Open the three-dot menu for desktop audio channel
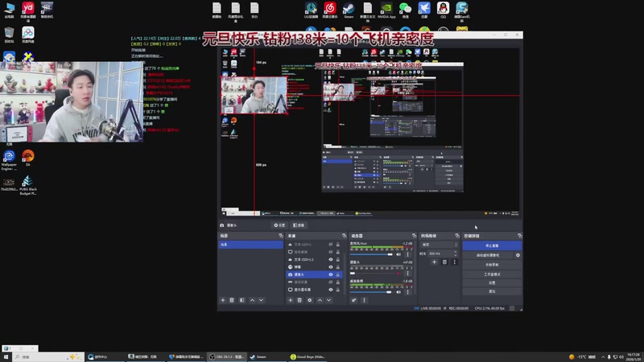 (x=408, y=292)
